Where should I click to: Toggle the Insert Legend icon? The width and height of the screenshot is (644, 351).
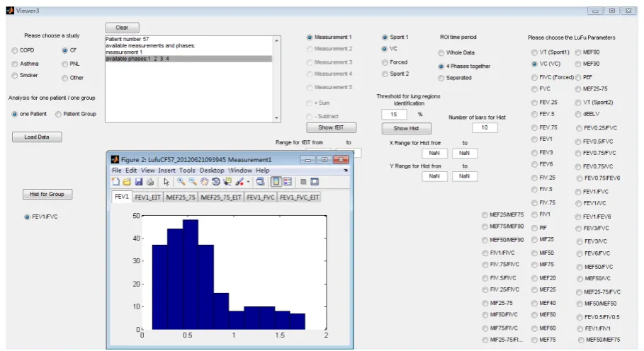tap(288, 182)
